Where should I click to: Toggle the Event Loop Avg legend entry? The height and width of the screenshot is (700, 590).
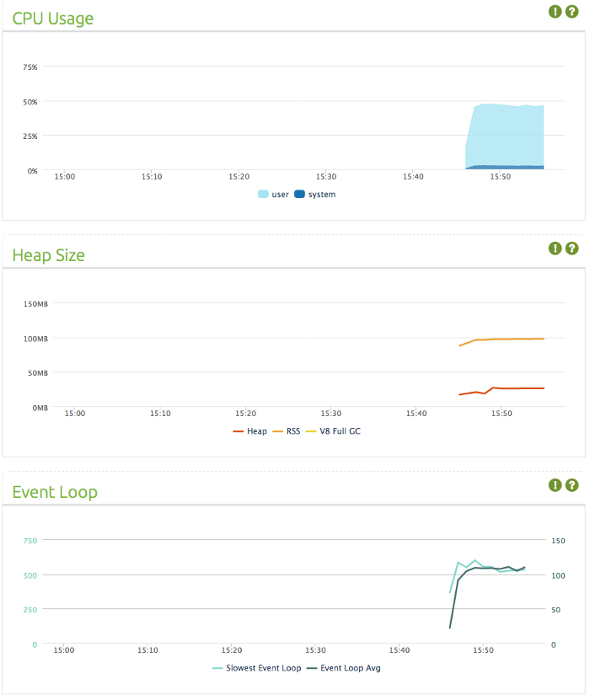click(344, 668)
